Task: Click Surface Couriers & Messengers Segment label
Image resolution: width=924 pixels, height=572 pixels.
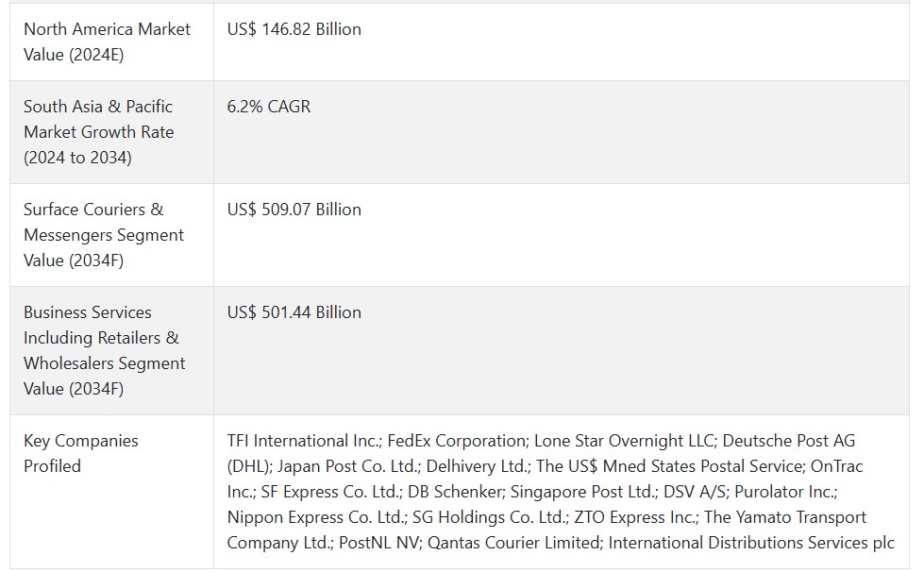Action: tap(104, 235)
